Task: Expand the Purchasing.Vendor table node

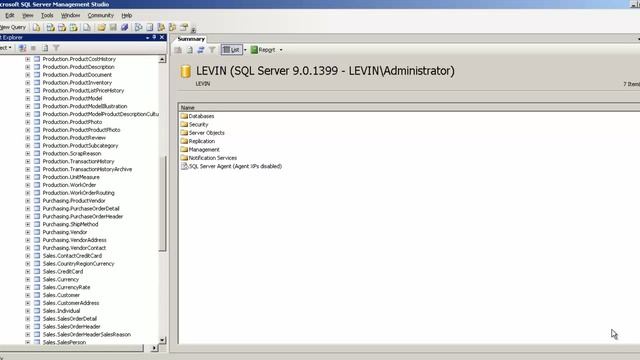Action: tap(27, 232)
